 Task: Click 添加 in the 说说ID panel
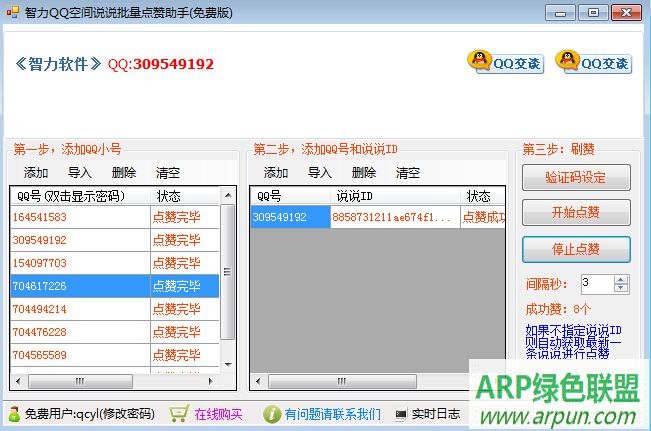pos(276,173)
